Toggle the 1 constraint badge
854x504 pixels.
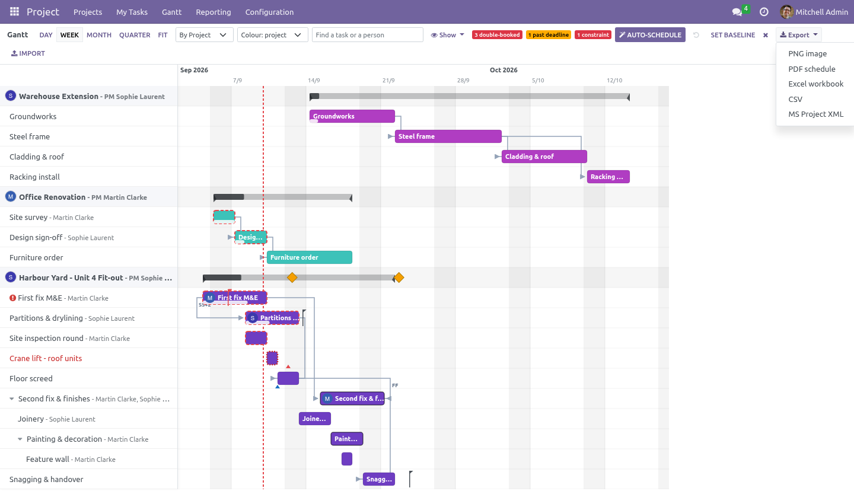tap(593, 35)
